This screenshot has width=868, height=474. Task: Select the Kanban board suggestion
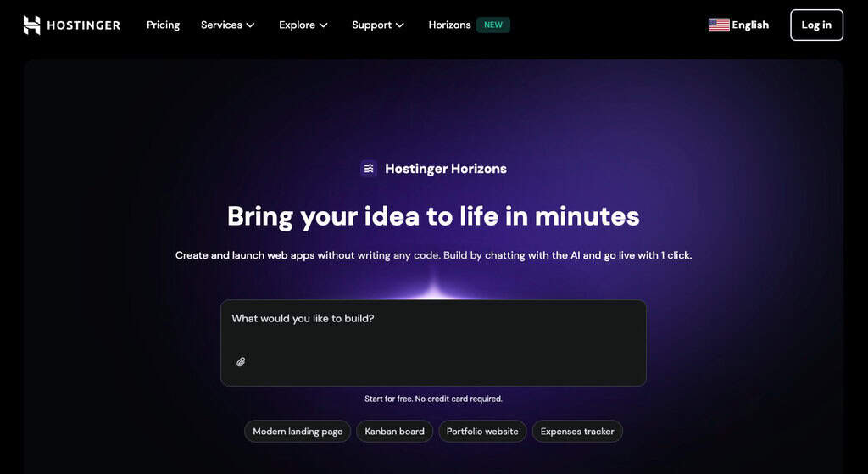395,432
